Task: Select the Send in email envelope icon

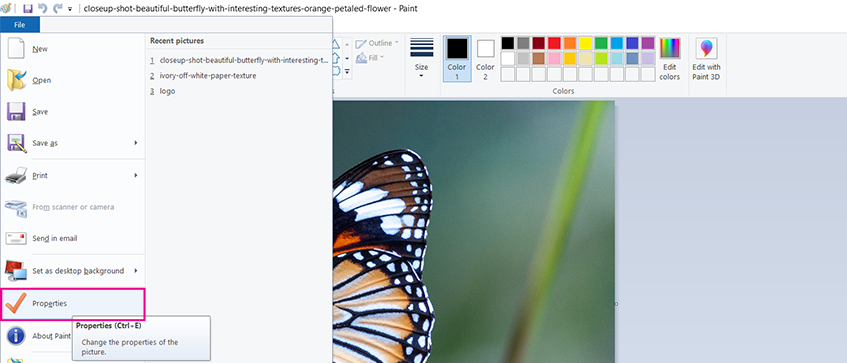Action: click(x=16, y=238)
